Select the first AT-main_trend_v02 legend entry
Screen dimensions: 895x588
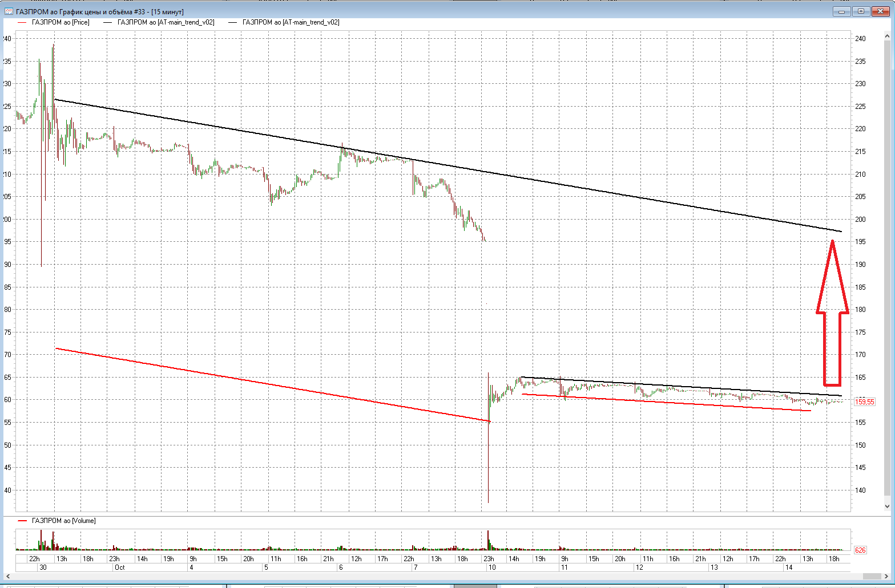(166, 23)
